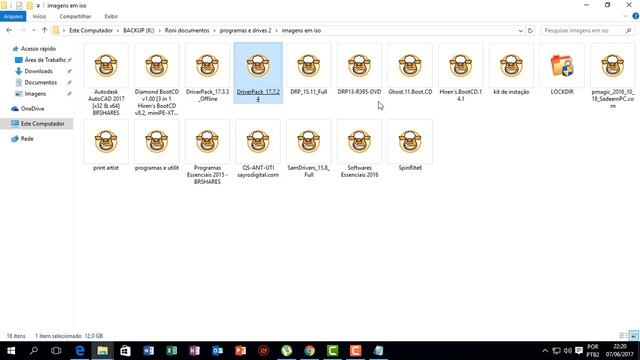The height and width of the screenshot is (360, 640).
Task: Select the Autodesk AutoCAD 2017 ISO file
Action: (106, 79)
